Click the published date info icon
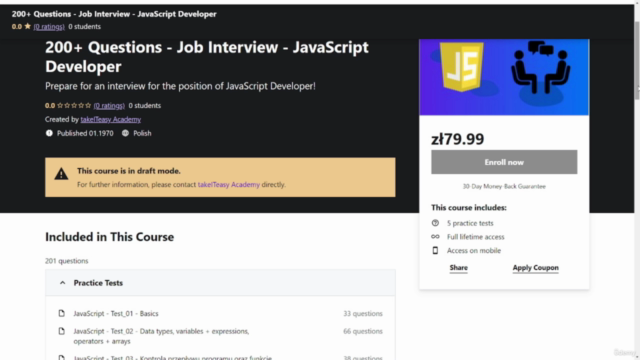This screenshot has width=640, height=360. click(49, 133)
